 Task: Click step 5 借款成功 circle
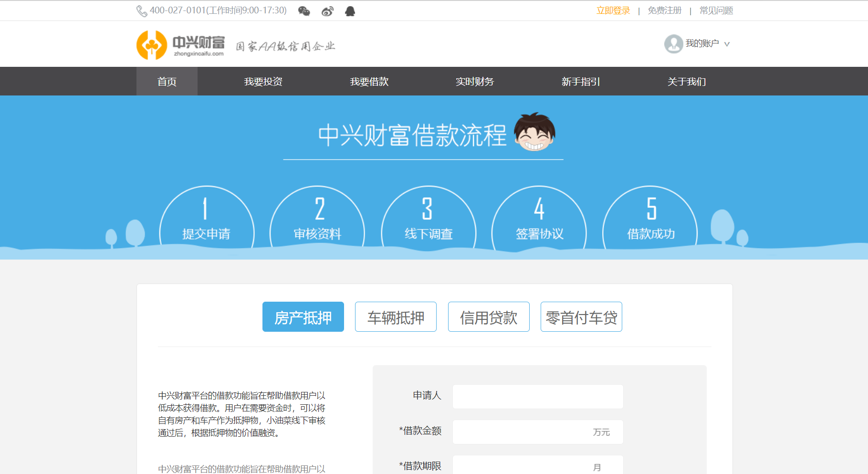click(650, 218)
